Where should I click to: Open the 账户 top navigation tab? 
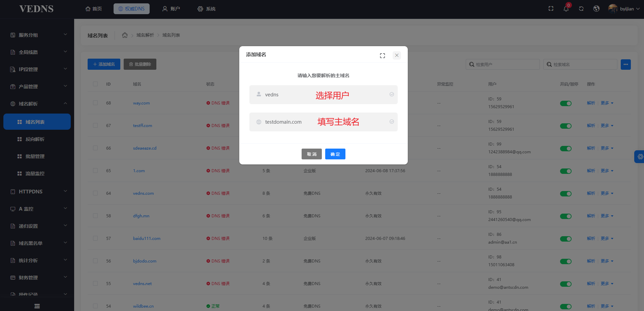[171, 9]
